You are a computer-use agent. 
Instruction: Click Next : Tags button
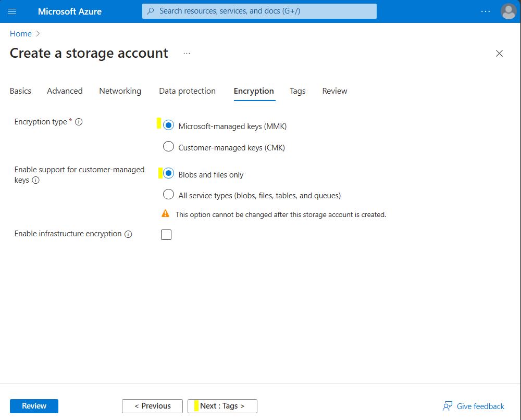point(222,406)
